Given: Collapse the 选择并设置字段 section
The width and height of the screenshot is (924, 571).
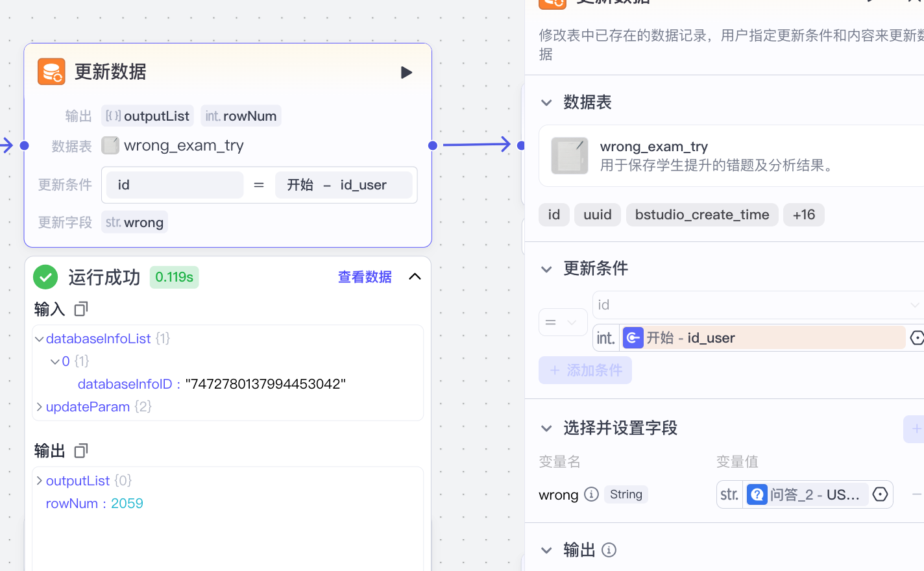Looking at the screenshot, I should pos(546,428).
